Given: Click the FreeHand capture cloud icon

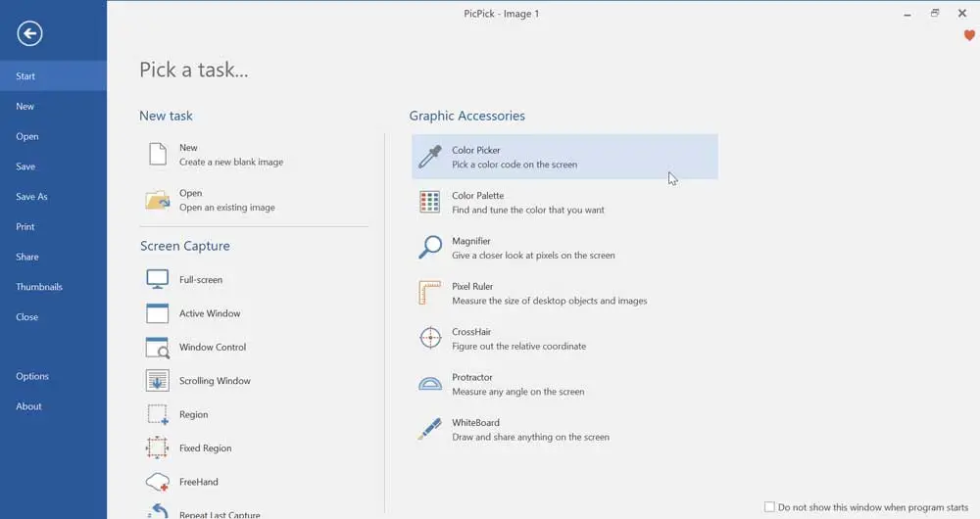Looking at the screenshot, I should click(158, 482).
